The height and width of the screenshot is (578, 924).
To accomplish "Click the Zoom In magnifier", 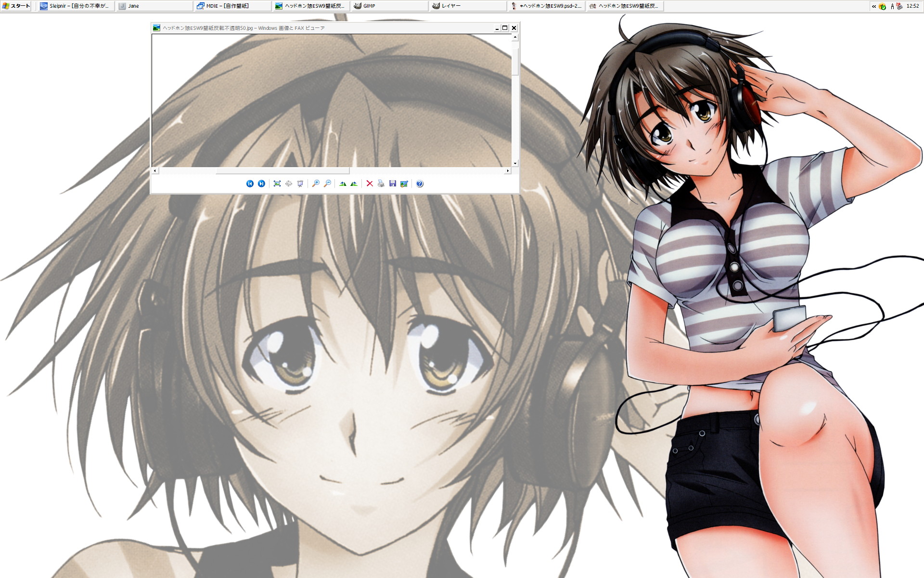I will pyautogui.click(x=316, y=184).
